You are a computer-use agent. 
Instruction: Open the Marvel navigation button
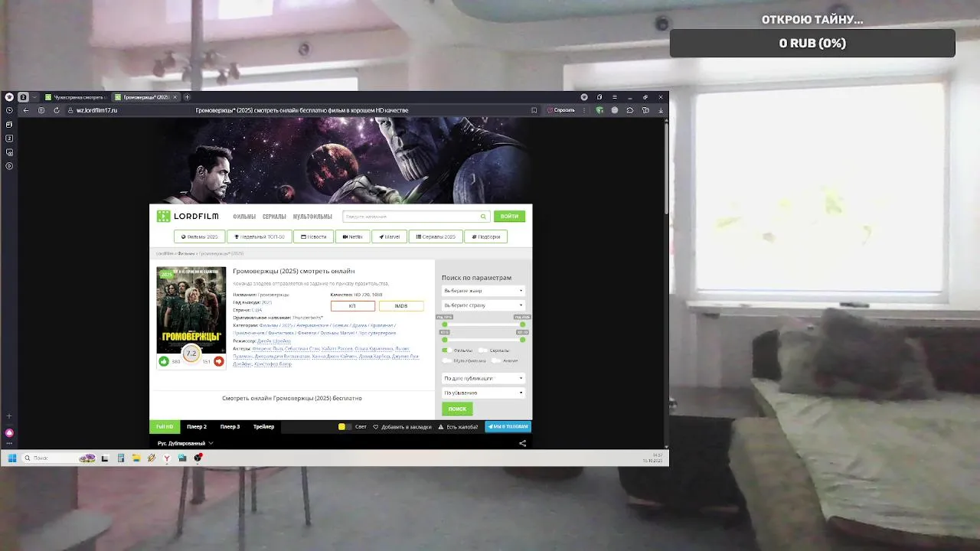click(x=390, y=236)
